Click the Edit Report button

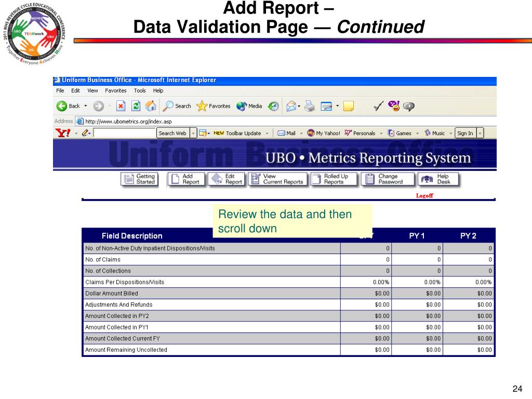(x=227, y=179)
